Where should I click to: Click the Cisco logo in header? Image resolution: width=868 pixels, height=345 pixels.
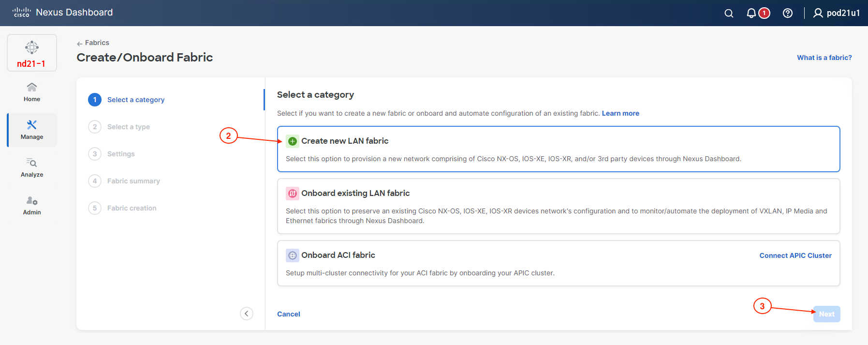click(x=22, y=13)
